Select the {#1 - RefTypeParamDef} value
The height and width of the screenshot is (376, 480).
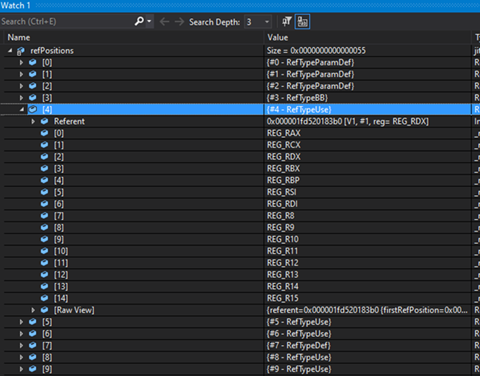(310, 74)
